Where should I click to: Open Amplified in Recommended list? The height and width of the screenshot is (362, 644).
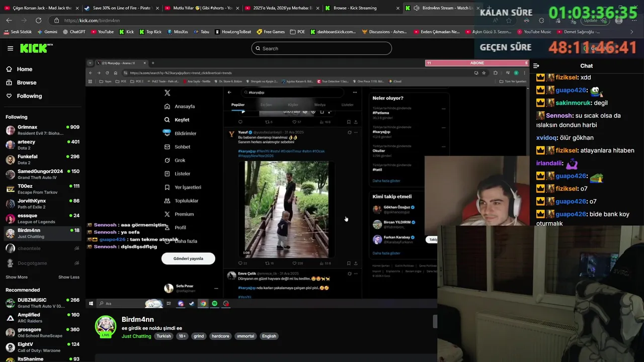coord(42,318)
